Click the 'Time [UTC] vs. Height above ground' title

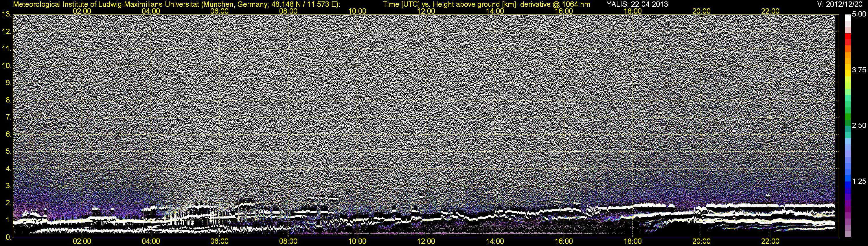click(x=487, y=4)
